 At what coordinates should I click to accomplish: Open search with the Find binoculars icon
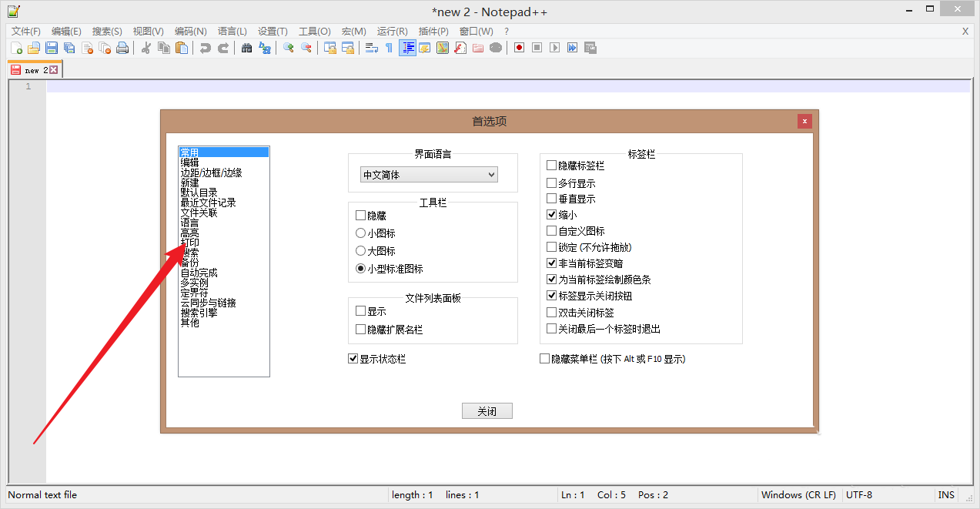point(246,48)
